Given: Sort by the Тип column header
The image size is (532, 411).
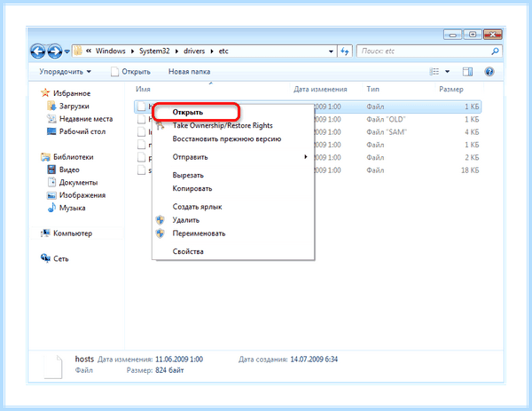Looking at the screenshot, I should coord(373,89).
